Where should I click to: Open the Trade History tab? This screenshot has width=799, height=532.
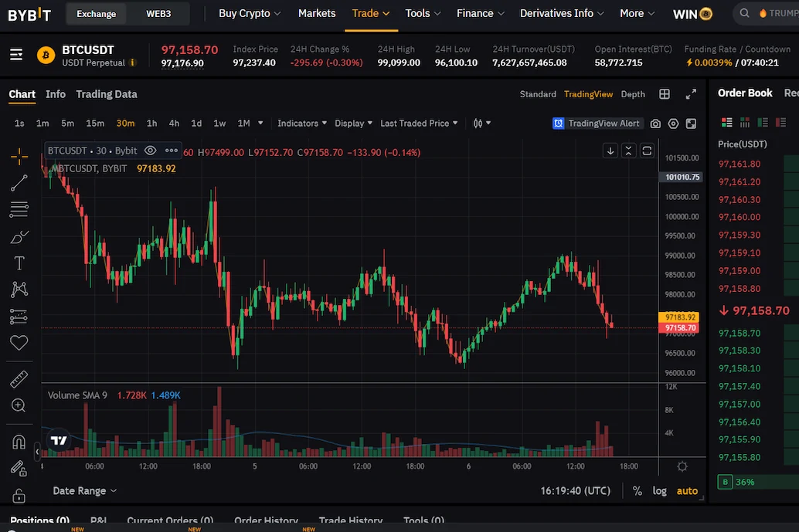coord(351,520)
